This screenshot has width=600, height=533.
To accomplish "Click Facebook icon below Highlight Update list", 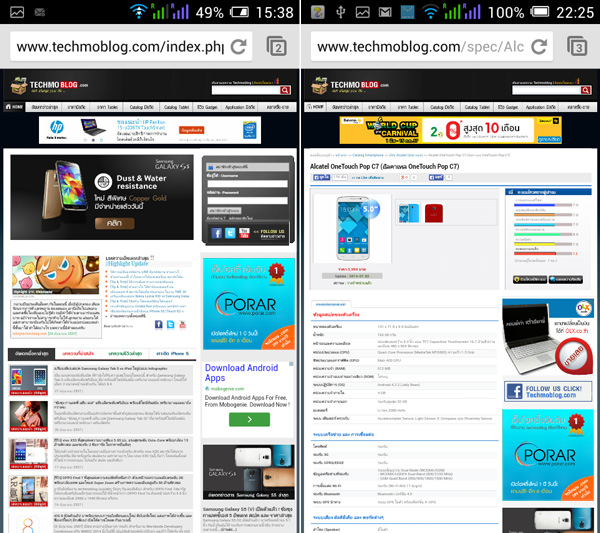I will (158, 325).
